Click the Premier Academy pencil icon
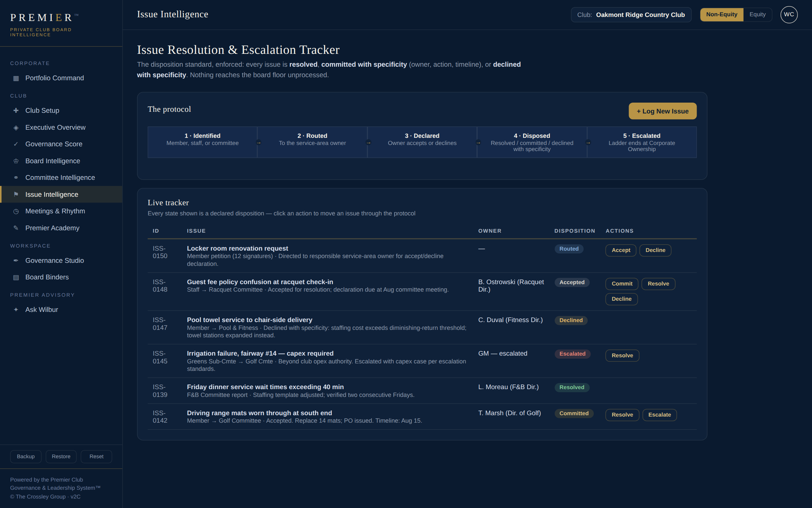The image size is (812, 508). [x=16, y=228]
